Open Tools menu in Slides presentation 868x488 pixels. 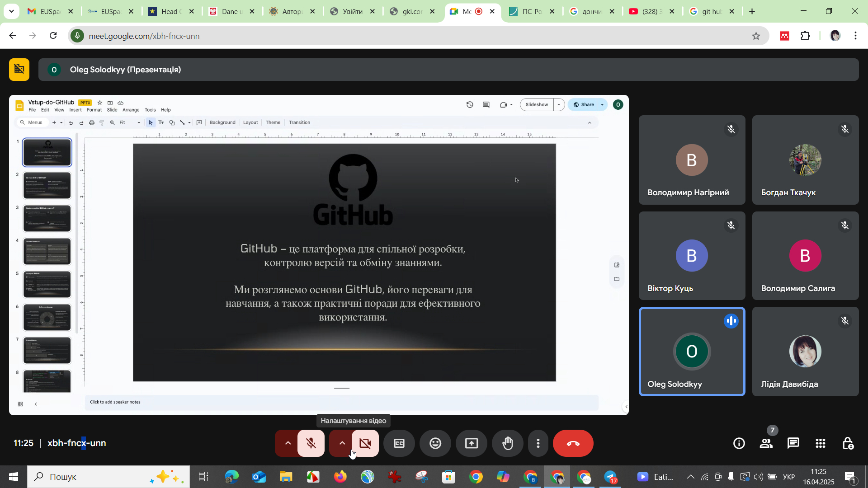coord(150,110)
